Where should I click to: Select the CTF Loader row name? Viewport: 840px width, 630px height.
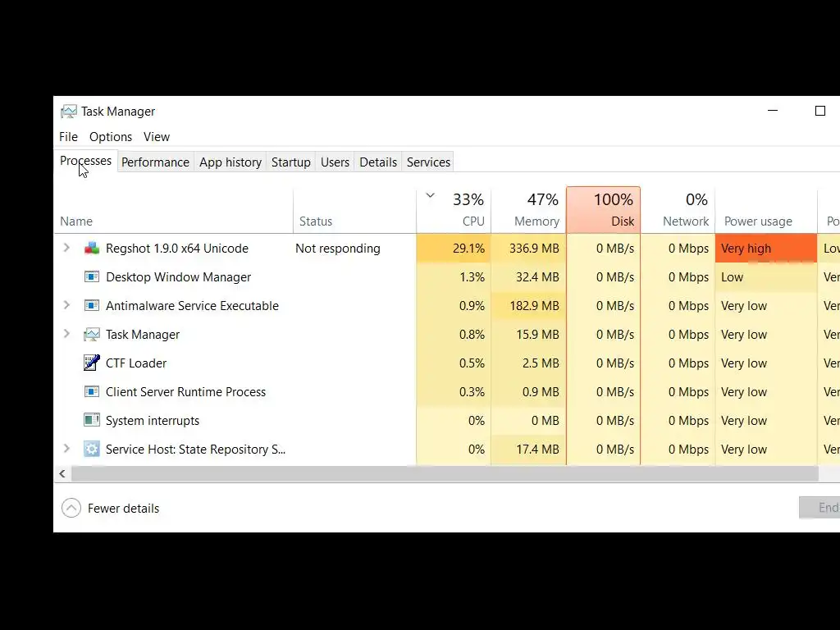(136, 363)
